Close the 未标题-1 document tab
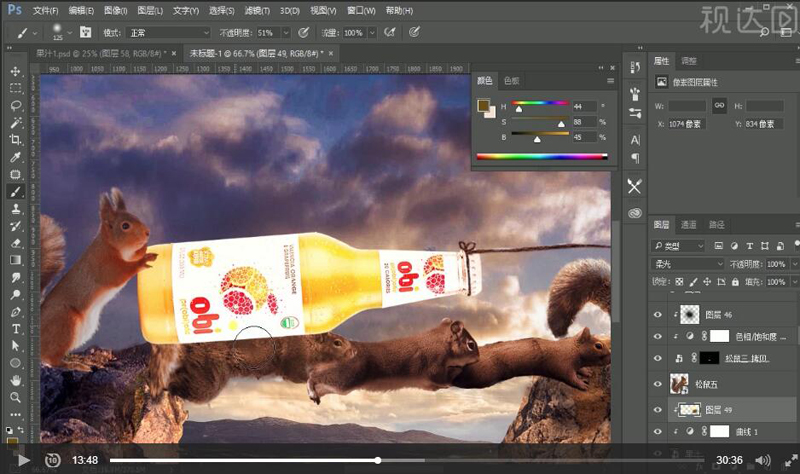 (x=331, y=53)
